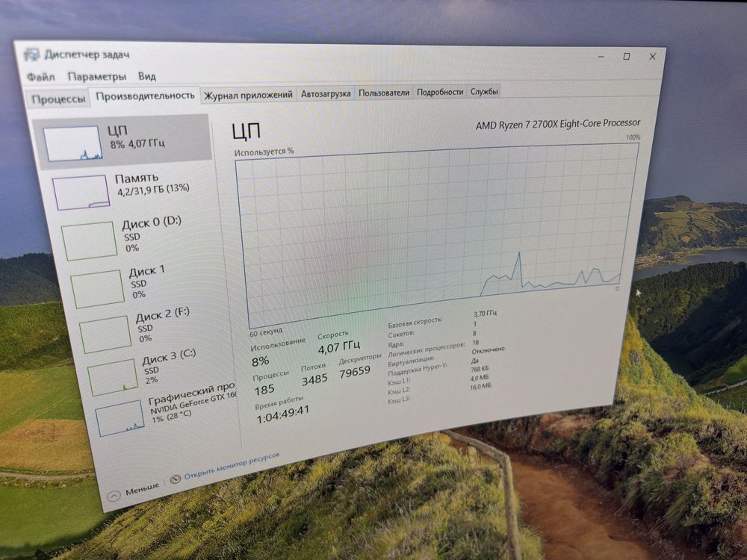Click the Графический процессор label
This screenshot has height=560, width=747.
(193, 393)
